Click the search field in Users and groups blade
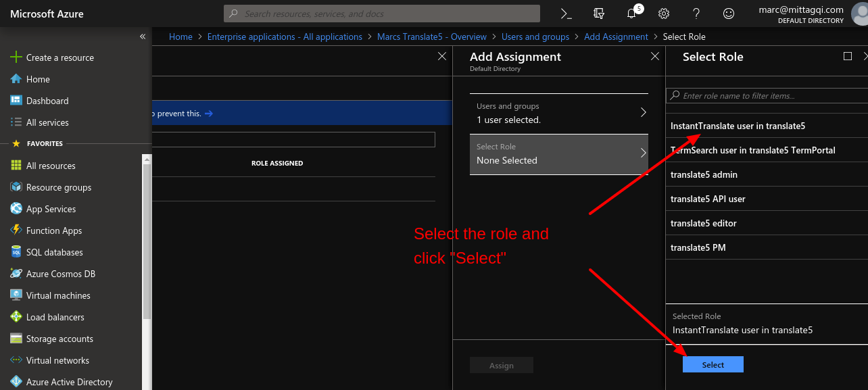This screenshot has width=868, height=390. coord(293,139)
